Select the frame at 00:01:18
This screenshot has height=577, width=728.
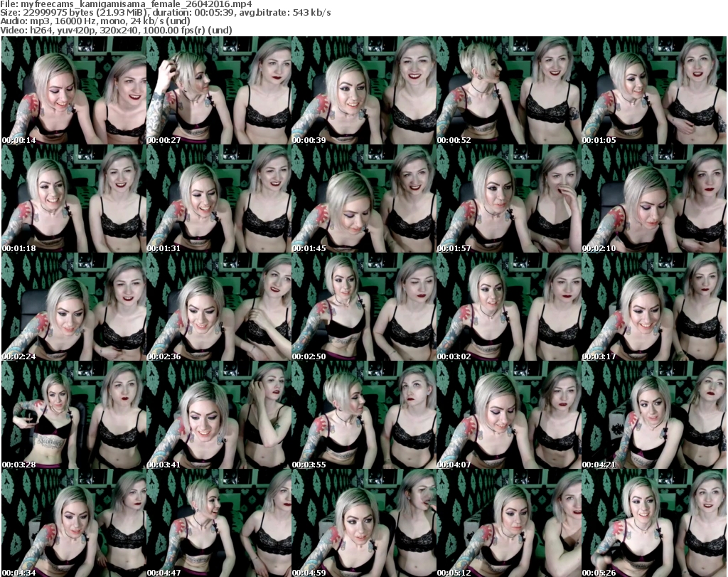pos(74,198)
